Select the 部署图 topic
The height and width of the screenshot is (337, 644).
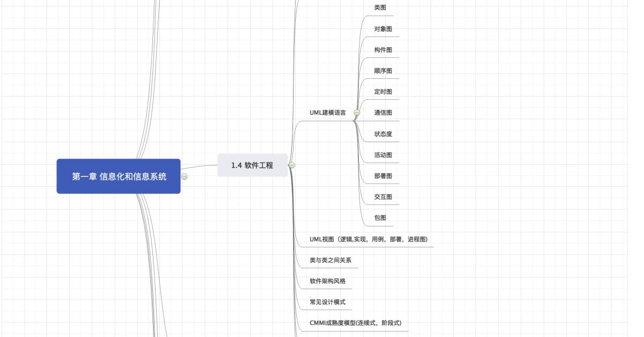pos(383,175)
